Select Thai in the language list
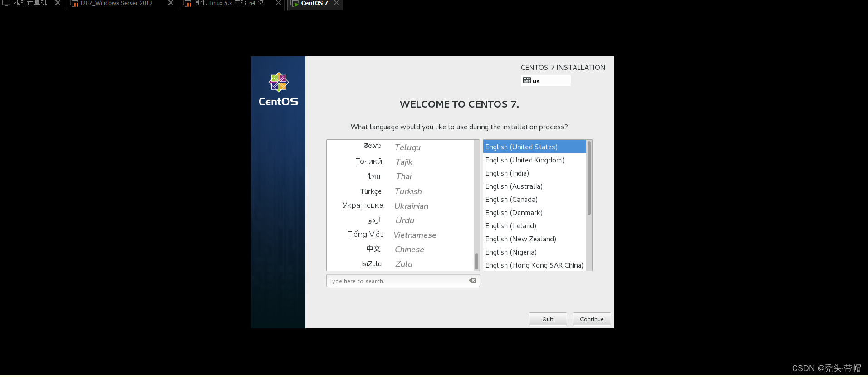The image size is (868, 377). point(400,176)
